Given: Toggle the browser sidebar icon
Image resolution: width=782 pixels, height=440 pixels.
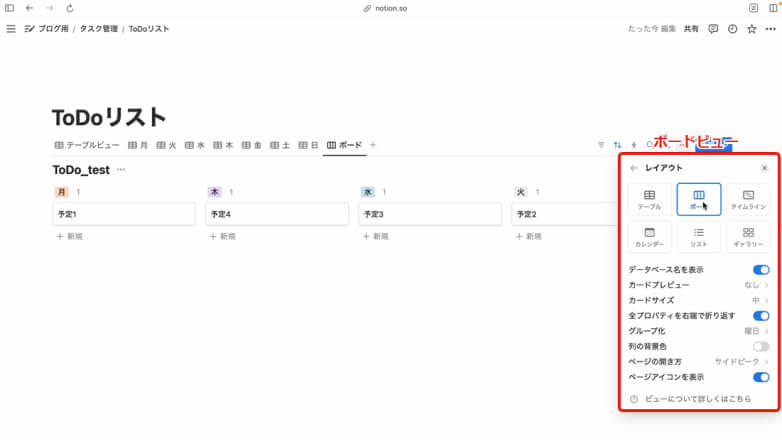Looking at the screenshot, I should click(9, 8).
